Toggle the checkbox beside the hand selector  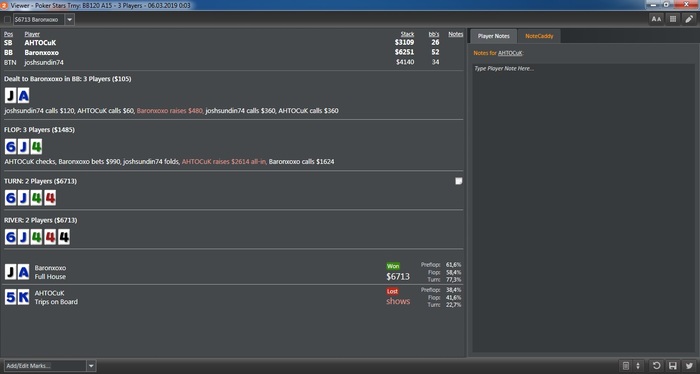(7, 20)
